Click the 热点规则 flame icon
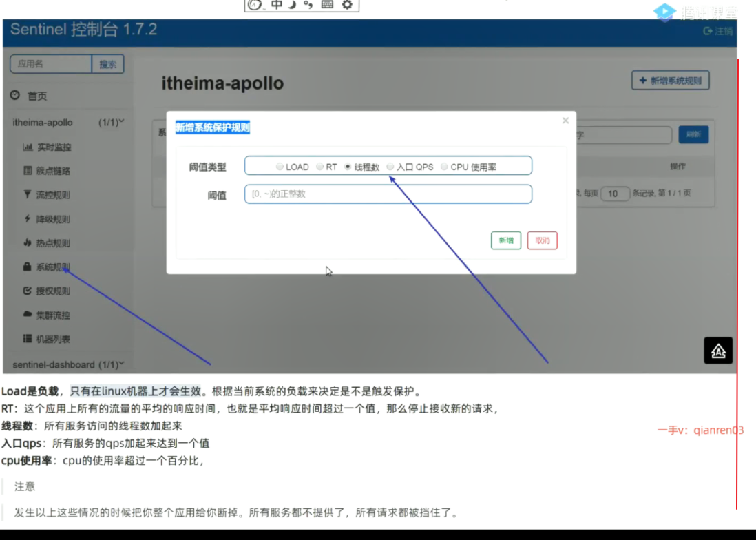 [27, 242]
